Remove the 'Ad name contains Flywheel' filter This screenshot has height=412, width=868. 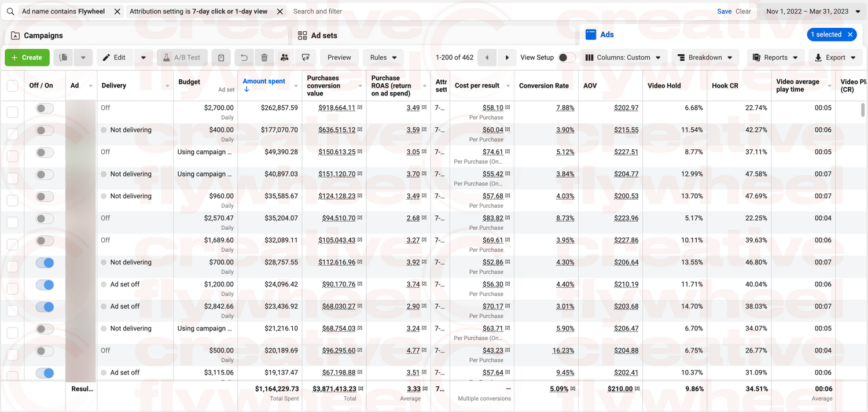click(x=117, y=12)
